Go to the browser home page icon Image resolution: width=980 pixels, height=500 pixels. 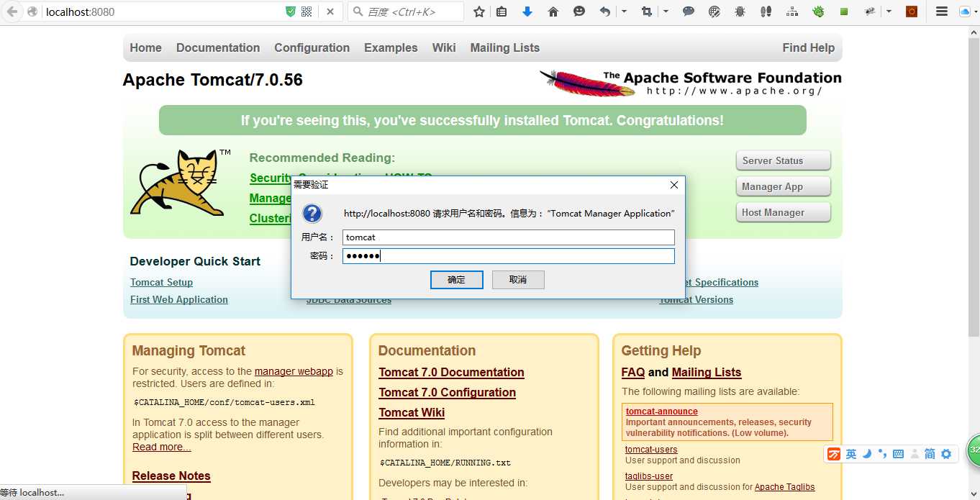(553, 12)
